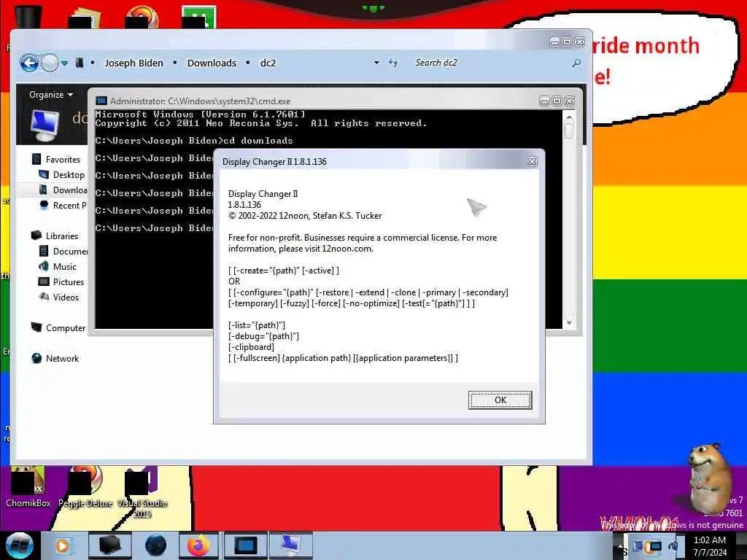Open ChomikBox desktop icon
Image resolution: width=747 pixels, height=560 pixels.
tap(28, 487)
